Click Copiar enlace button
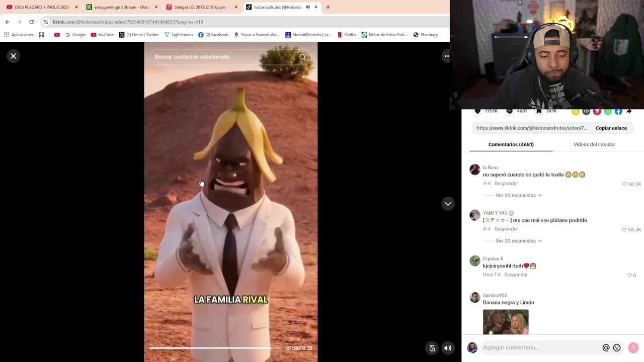Screen dimensions: 644x362 [611, 128]
